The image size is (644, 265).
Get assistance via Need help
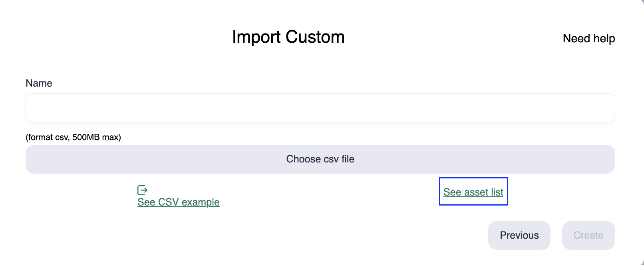pos(588,38)
